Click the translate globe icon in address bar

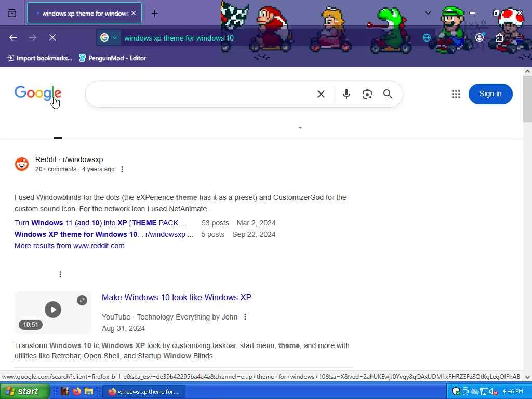[x=427, y=37]
